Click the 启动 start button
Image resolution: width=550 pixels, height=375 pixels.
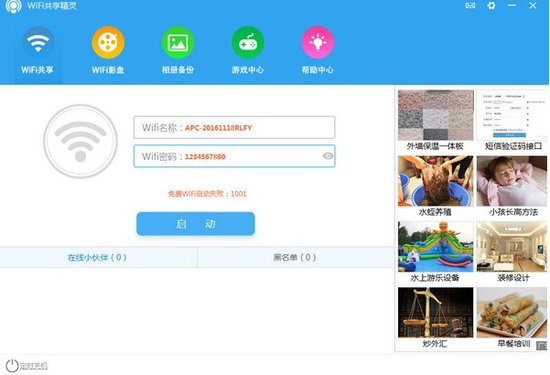point(195,223)
